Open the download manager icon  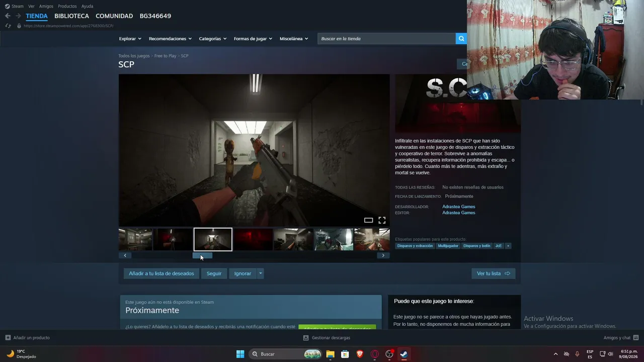coord(306,338)
